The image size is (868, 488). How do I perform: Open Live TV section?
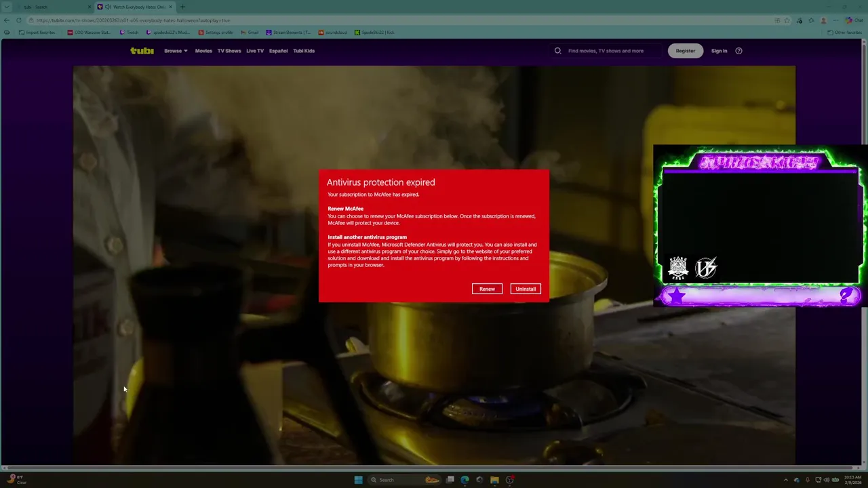click(255, 51)
